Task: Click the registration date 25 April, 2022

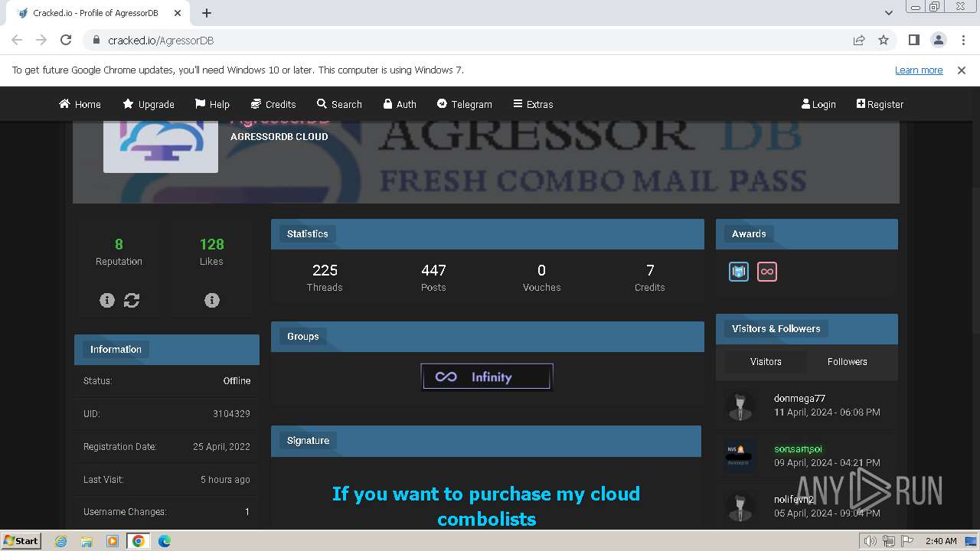Action: [x=221, y=447]
